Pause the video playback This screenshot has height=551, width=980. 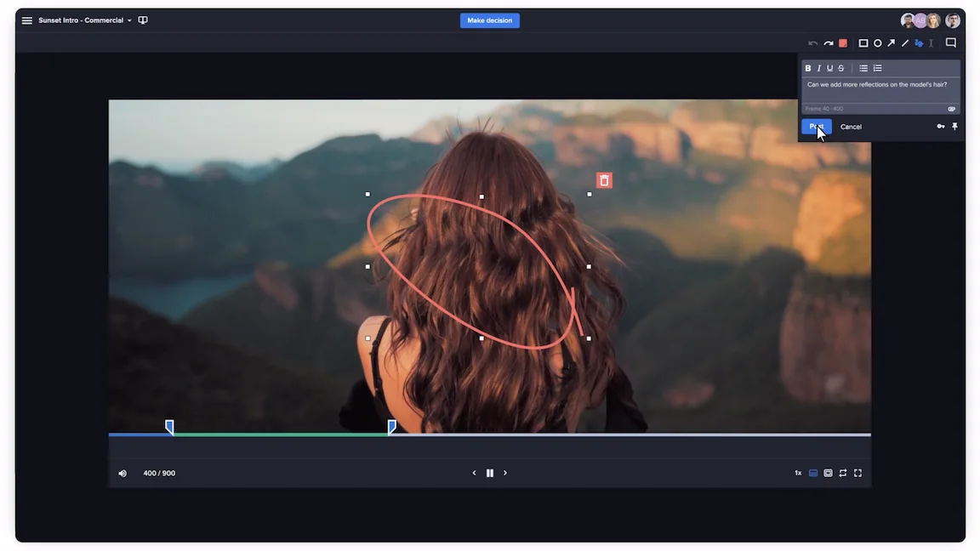tap(490, 473)
